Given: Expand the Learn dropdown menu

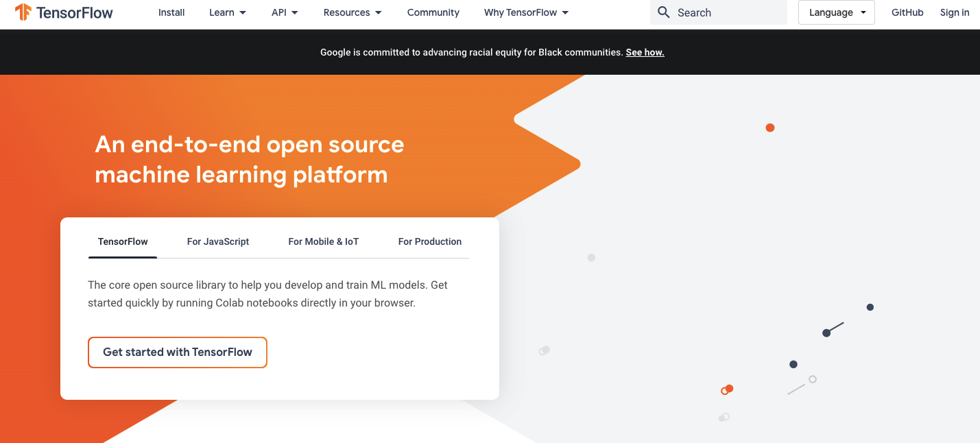Looking at the screenshot, I should [x=228, y=12].
